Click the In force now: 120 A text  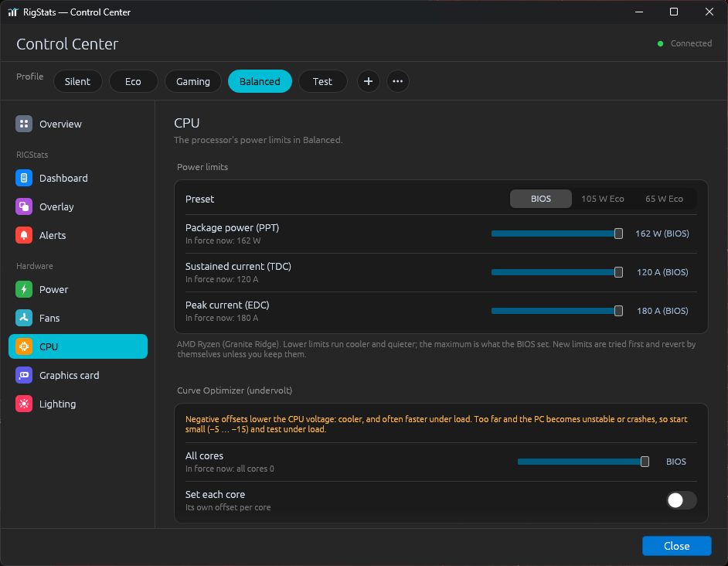tap(222, 279)
